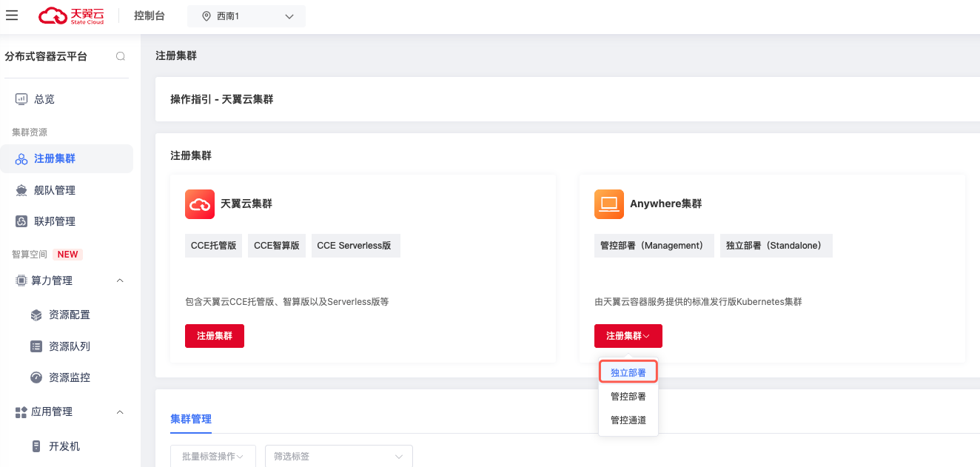Click the red 天翼云集群 cloud icon

pos(200,204)
